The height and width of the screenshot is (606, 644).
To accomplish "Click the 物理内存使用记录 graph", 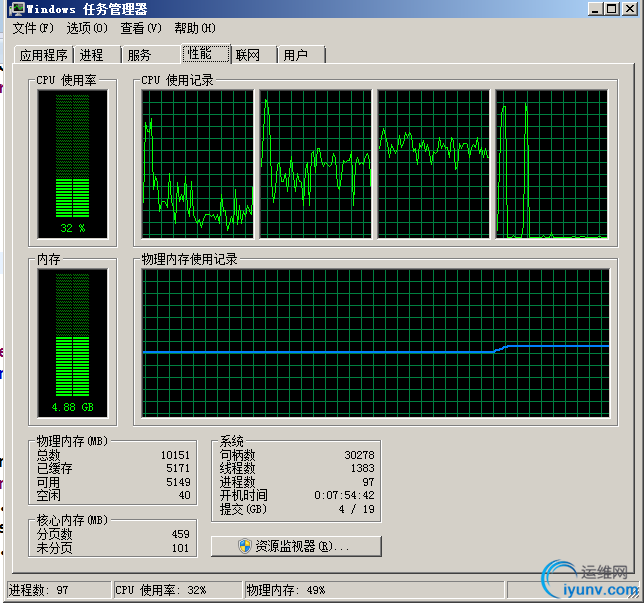I will tap(376, 343).
